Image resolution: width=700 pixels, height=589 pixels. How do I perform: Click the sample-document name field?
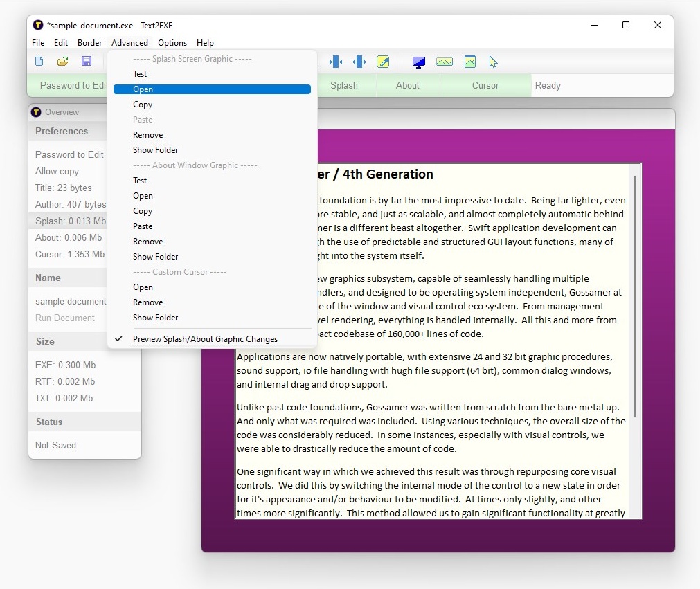click(x=70, y=301)
